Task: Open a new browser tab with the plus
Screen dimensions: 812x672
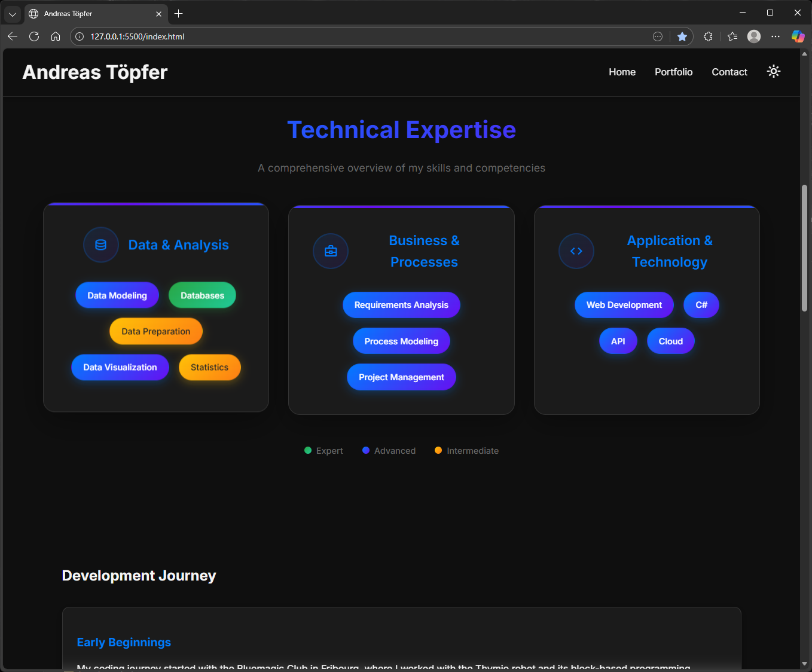Action: [x=178, y=13]
